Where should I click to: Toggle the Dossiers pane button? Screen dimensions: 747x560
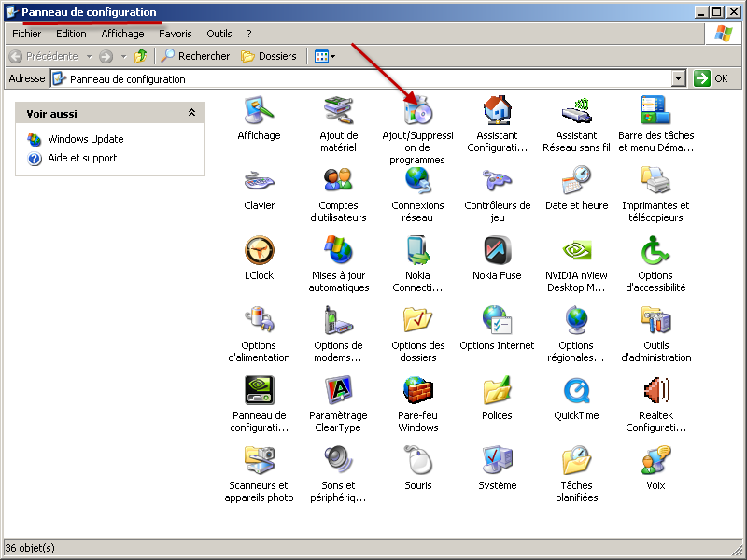pos(269,56)
